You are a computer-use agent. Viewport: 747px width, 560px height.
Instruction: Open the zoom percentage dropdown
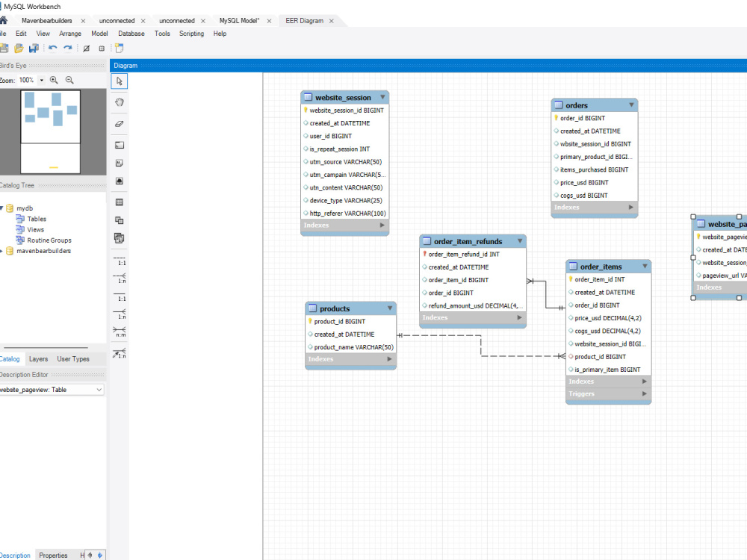point(41,80)
